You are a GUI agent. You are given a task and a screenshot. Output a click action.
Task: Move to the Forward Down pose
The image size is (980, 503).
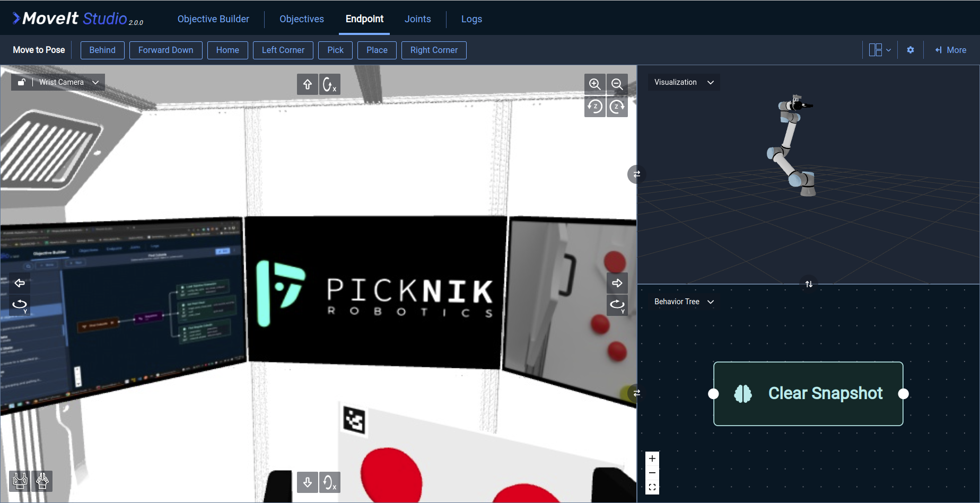pos(166,50)
